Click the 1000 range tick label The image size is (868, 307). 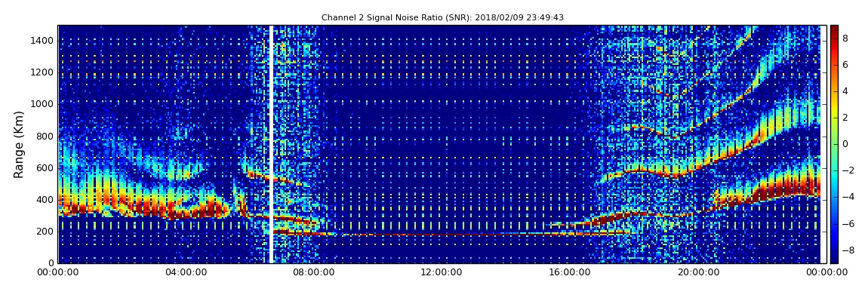click(42, 104)
